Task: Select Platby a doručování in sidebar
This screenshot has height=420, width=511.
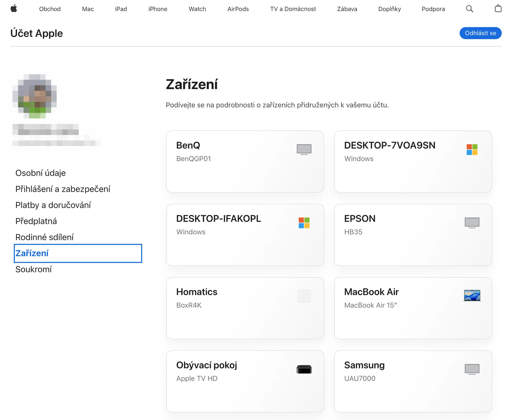Action: click(x=53, y=205)
